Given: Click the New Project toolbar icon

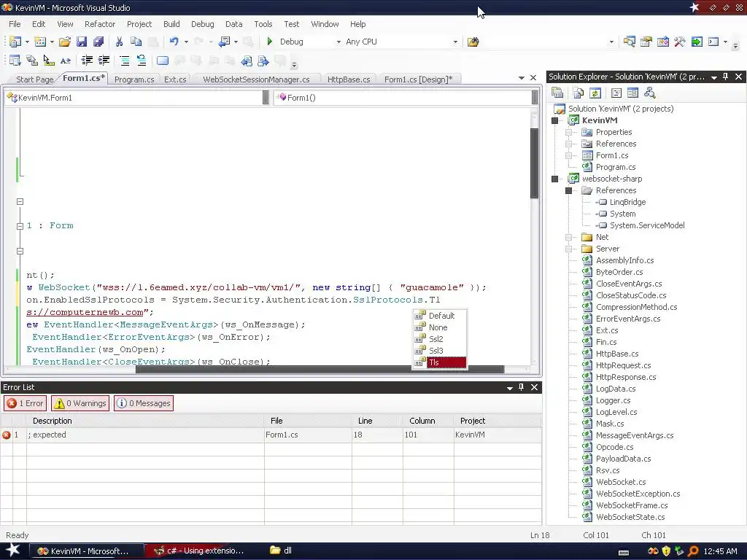Looking at the screenshot, I should tap(15, 42).
